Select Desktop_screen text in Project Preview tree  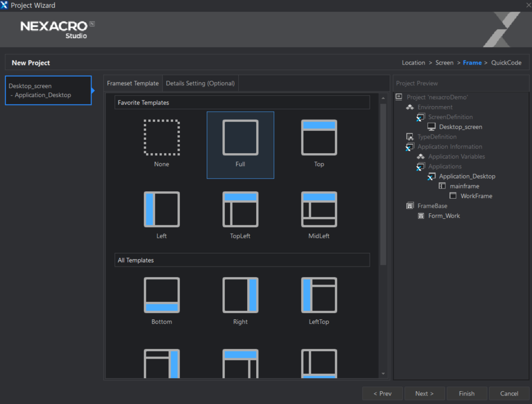(x=461, y=127)
